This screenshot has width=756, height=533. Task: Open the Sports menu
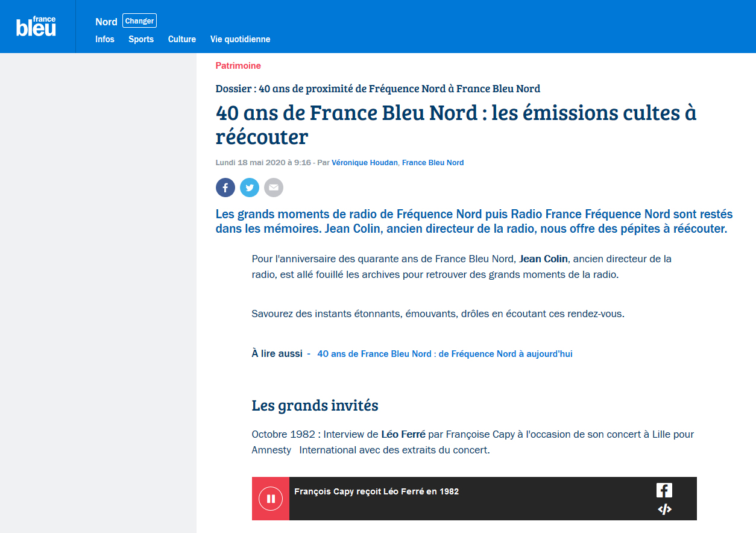tap(141, 39)
